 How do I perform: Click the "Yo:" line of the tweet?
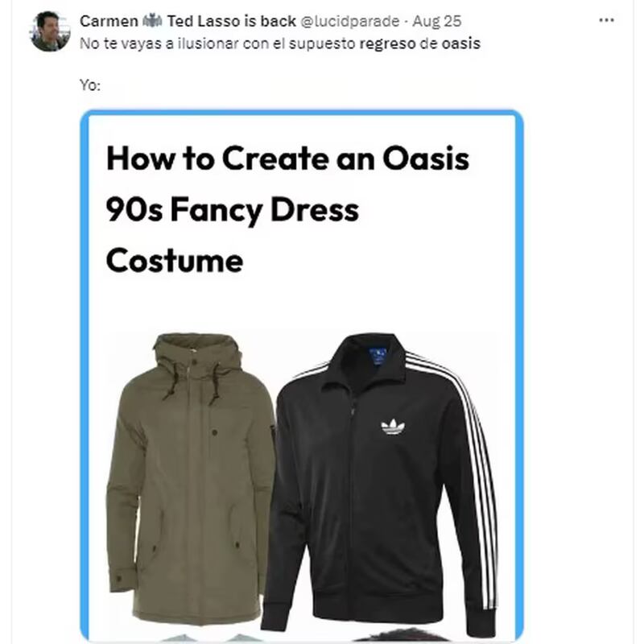(90, 85)
